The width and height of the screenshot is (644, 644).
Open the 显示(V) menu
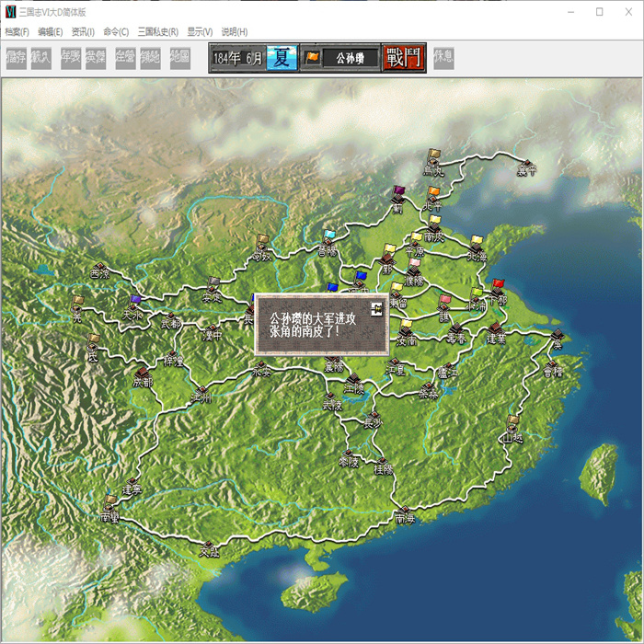200,31
